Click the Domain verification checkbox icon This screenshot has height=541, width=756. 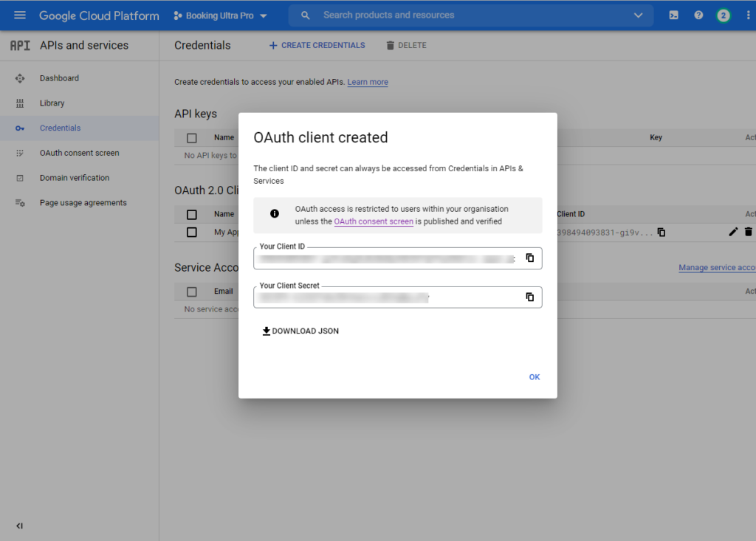[20, 178]
